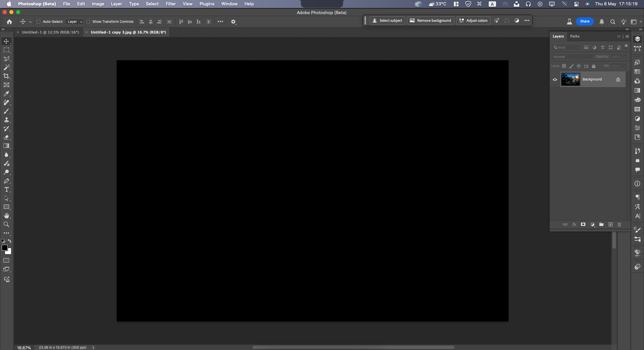Select the Lasso tool
644x350 pixels.
[x=6, y=59]
